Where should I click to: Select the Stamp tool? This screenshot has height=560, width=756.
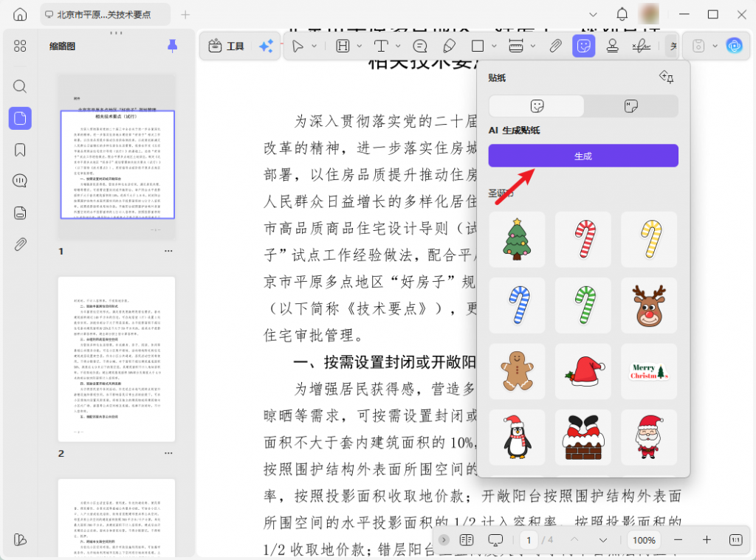click(x=612, y=46)
